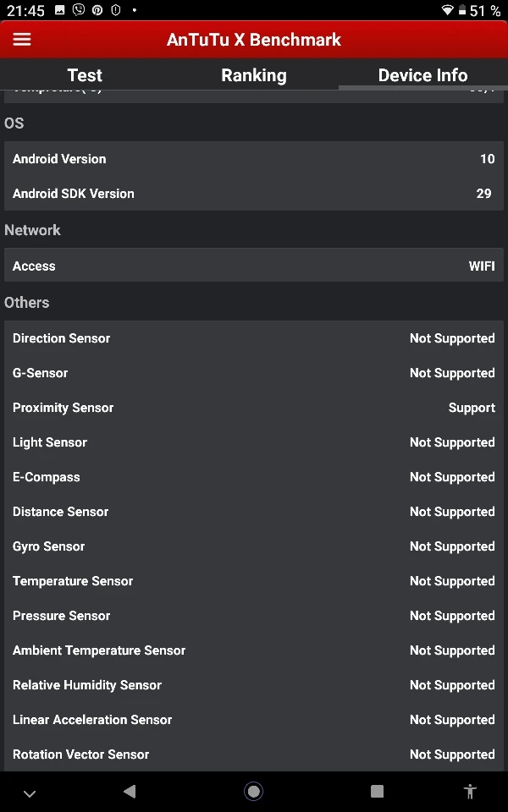508x812 pixels.
Task: Select the Android SDK Version row
Action: click(x=254, y=194)
